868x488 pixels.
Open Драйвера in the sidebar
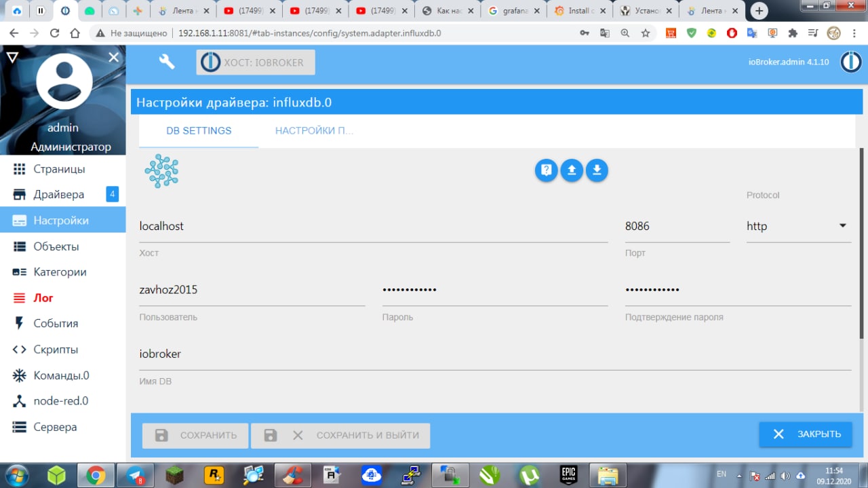[x=63, y=195]
